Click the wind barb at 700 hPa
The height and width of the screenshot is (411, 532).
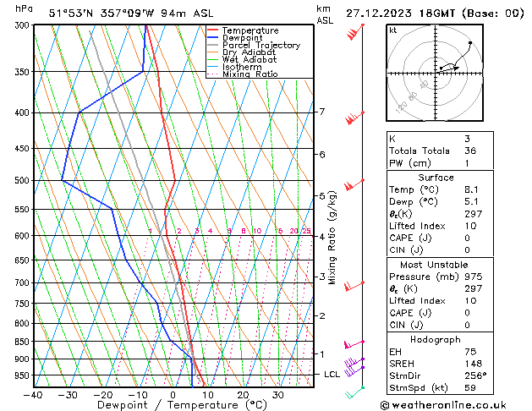[x=354, y=286]
